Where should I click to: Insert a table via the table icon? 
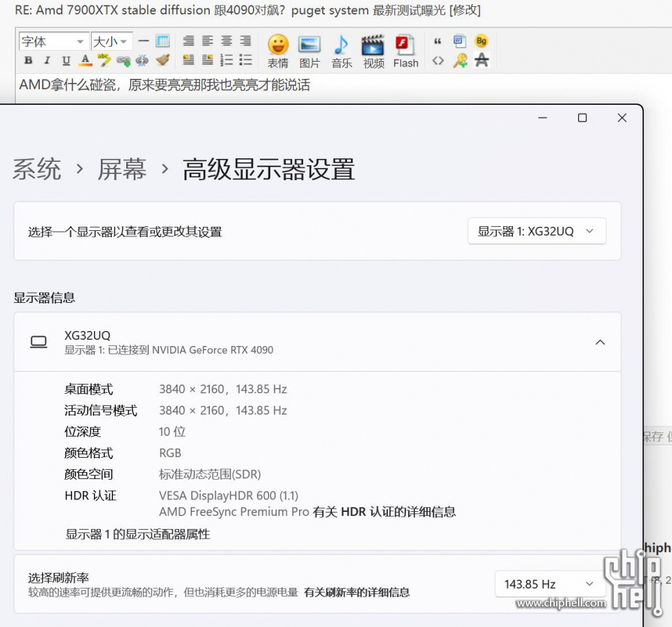163,41
